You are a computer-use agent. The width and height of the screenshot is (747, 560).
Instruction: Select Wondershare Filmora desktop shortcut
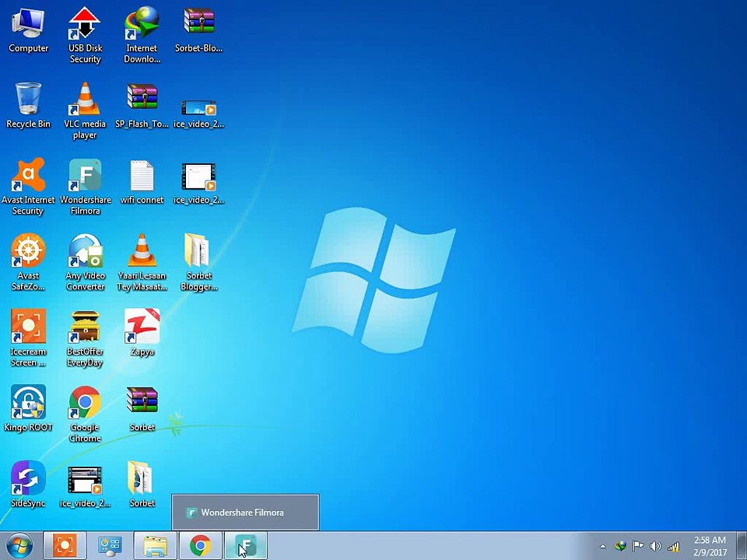click(86, 187)
